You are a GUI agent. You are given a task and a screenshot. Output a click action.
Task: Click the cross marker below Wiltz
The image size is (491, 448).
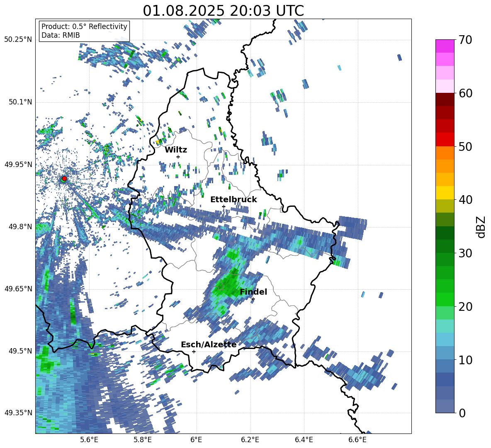click(178, 157)
